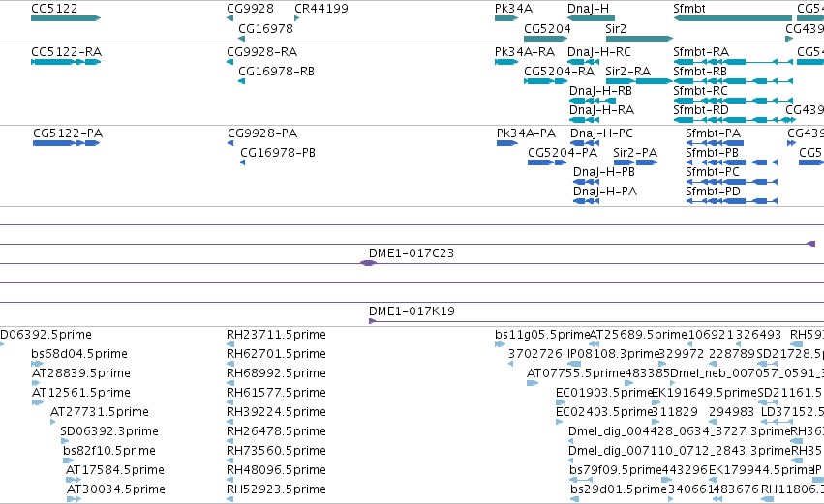Select the CG16978 gene feature
824x504 pixels.
[x=242, y=39]
